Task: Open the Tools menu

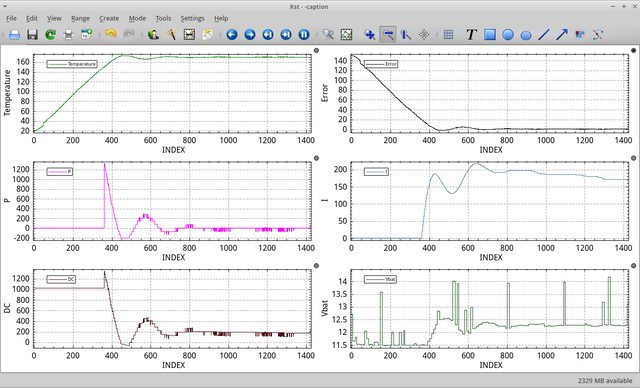Action: [x=163, y=18]
